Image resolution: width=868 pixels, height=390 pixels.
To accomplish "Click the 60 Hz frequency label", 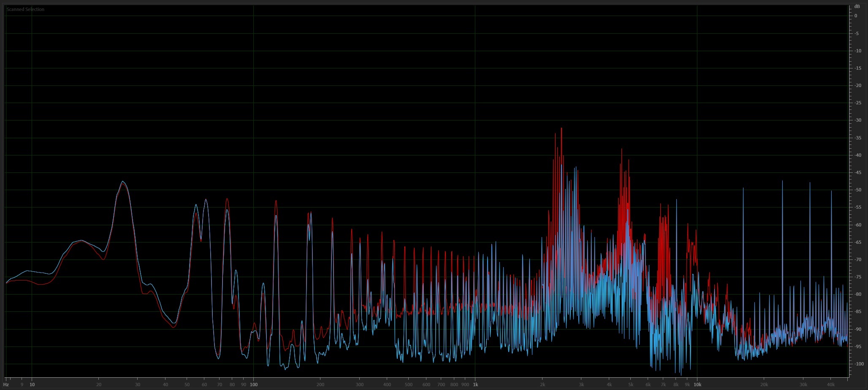I will click(x=204, y=385).
